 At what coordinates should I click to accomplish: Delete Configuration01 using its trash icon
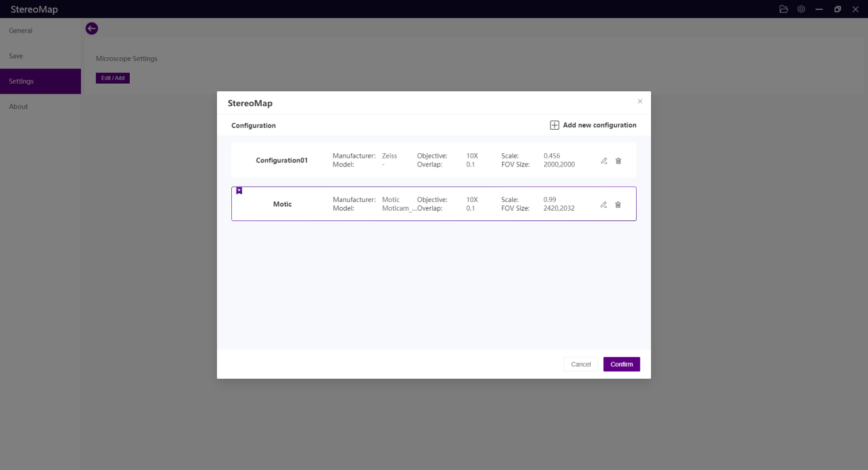pos(618,161)
